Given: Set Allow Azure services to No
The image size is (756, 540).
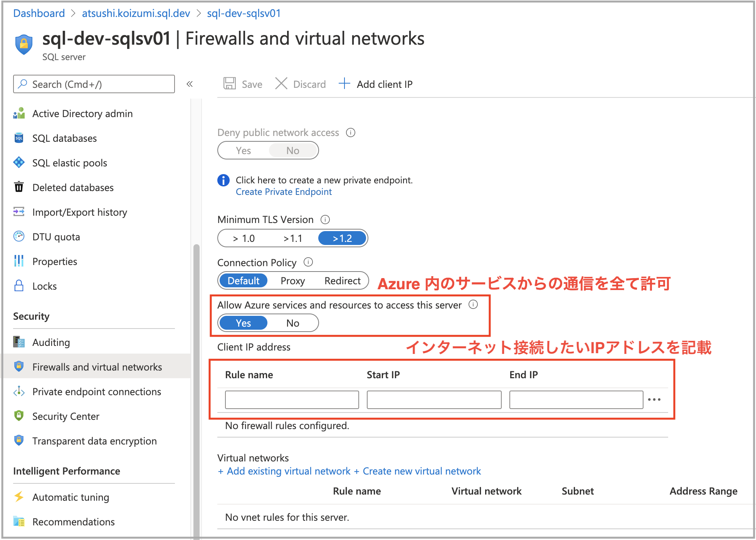Looking at the screenshot, I should click(x=292, y=323).
